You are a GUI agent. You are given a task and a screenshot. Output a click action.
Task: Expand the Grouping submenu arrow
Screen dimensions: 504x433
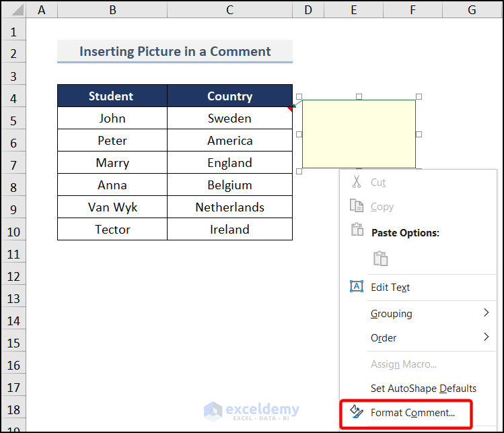[486, 313]
